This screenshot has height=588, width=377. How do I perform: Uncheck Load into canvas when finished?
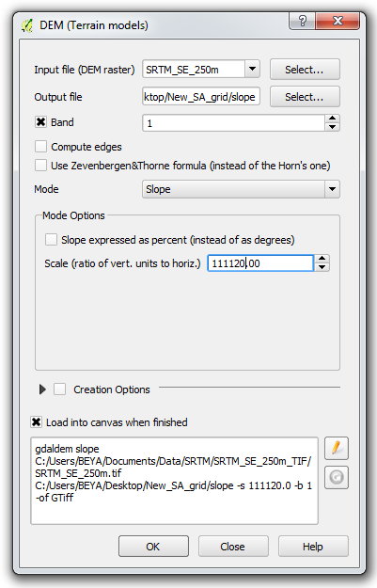(36, 422)
